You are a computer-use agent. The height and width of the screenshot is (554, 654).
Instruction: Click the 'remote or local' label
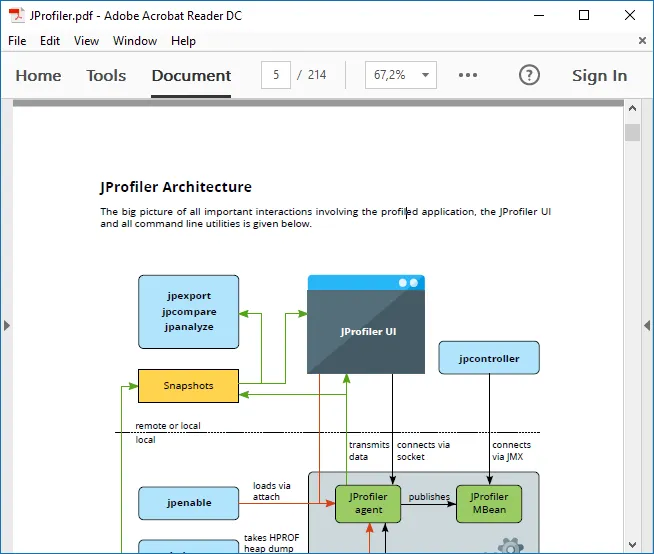click(x=168, y=426)
